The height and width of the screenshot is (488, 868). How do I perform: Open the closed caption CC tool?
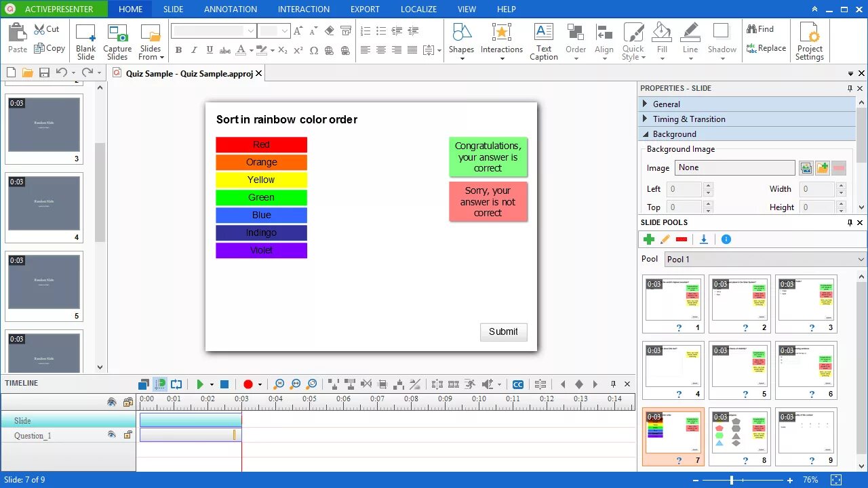(518, 384)
